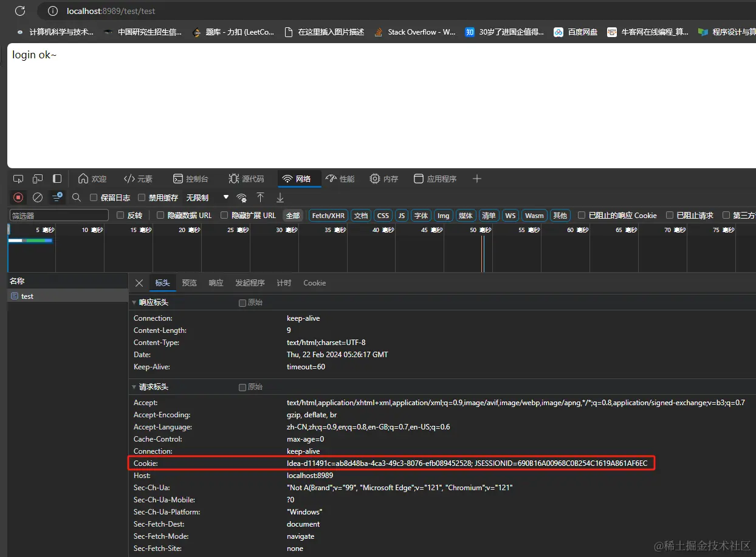Enable 禁用缓存 checkbox
The image size is (756, 557).
[x=142, y=197]
